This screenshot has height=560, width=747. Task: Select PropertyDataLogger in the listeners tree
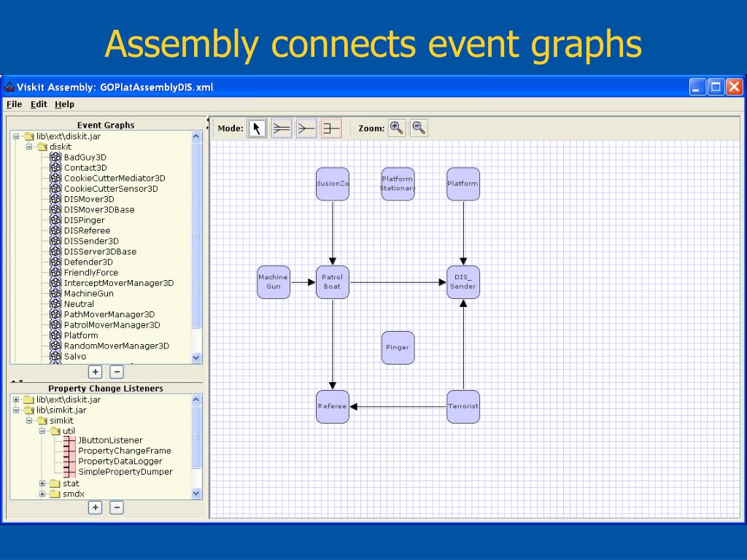(120, 462)
